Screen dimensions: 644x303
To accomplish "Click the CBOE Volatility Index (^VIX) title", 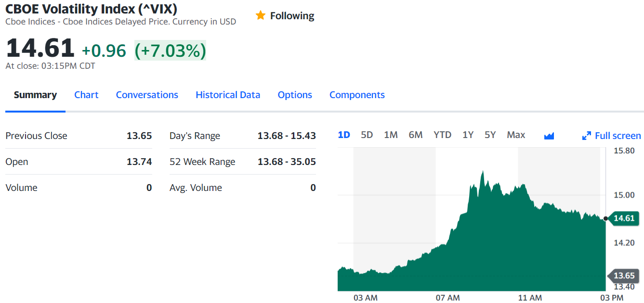I will (92, 9).
